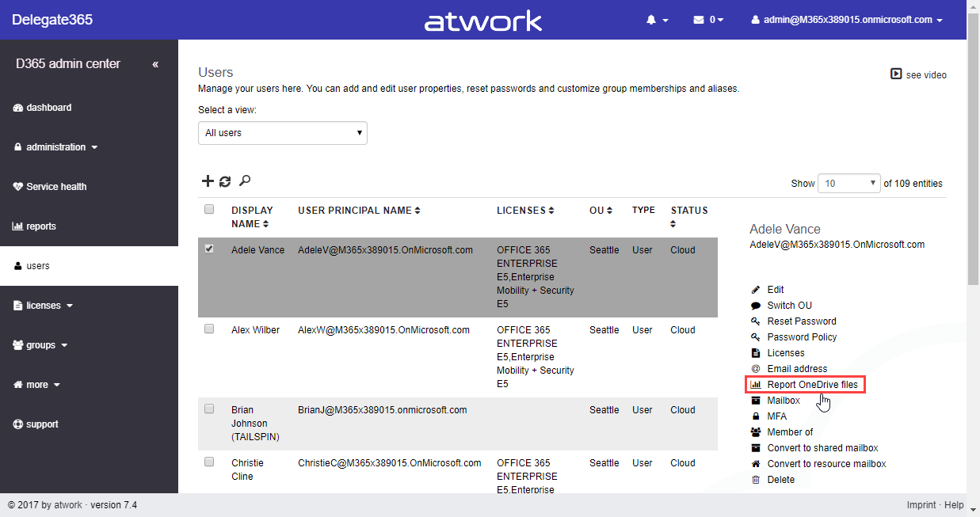
Task: Expand the licenses sidebar menu
Action: pyautogui.click(x=44, y=306)
